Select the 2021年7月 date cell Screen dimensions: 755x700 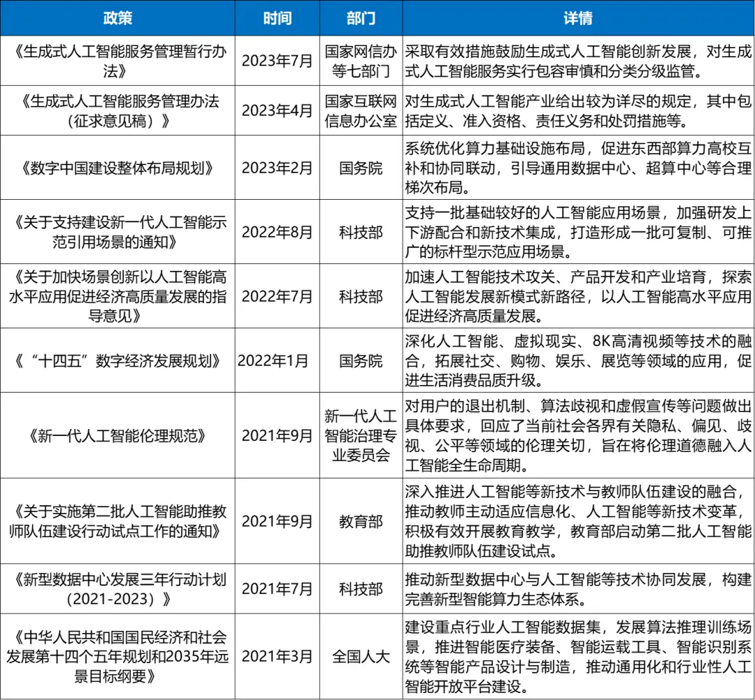(x=278, y=589)
